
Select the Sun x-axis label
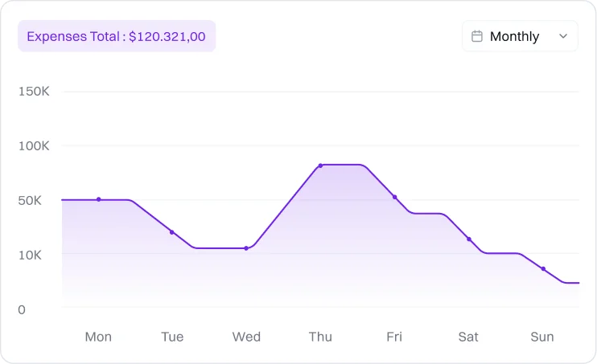[x=542, y=337]
